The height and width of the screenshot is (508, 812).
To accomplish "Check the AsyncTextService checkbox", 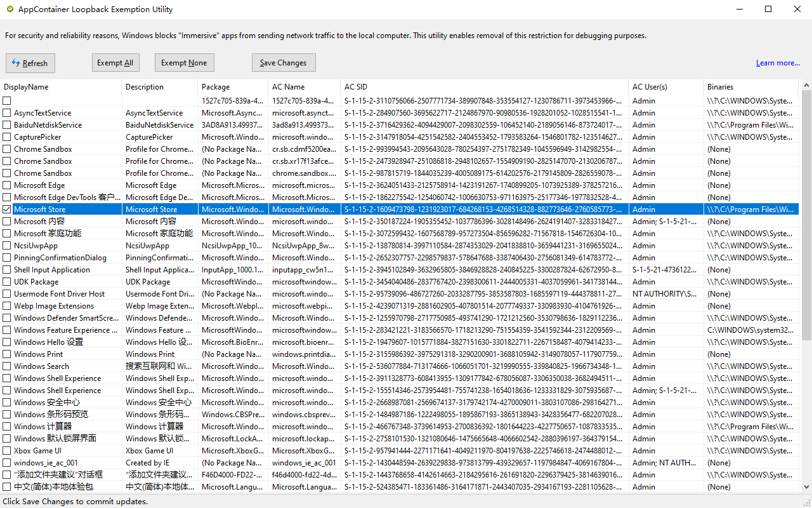I will (x=7, y=112).
